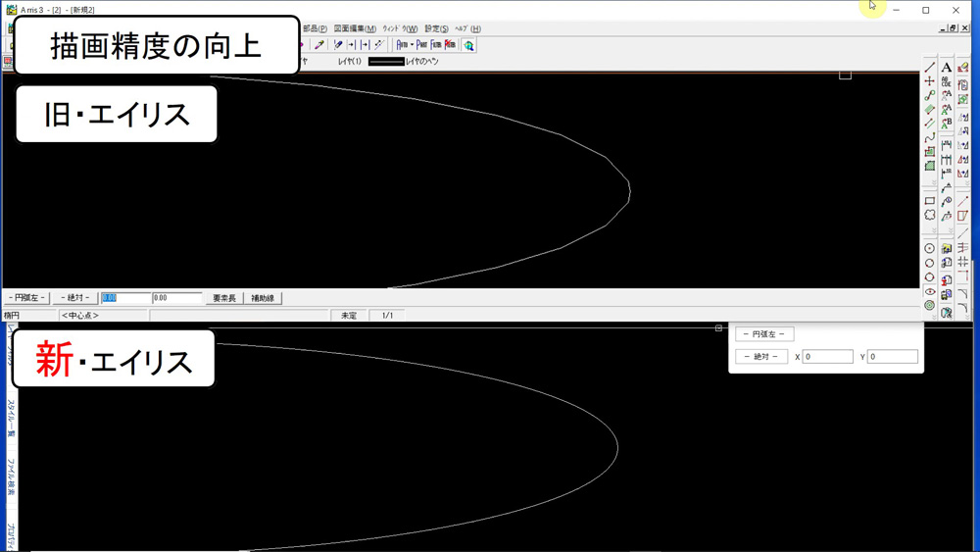Toggle 円弧左 in the new floating panel
The width and height of the screenshot is (980, 552).
(x=764, y=334)
